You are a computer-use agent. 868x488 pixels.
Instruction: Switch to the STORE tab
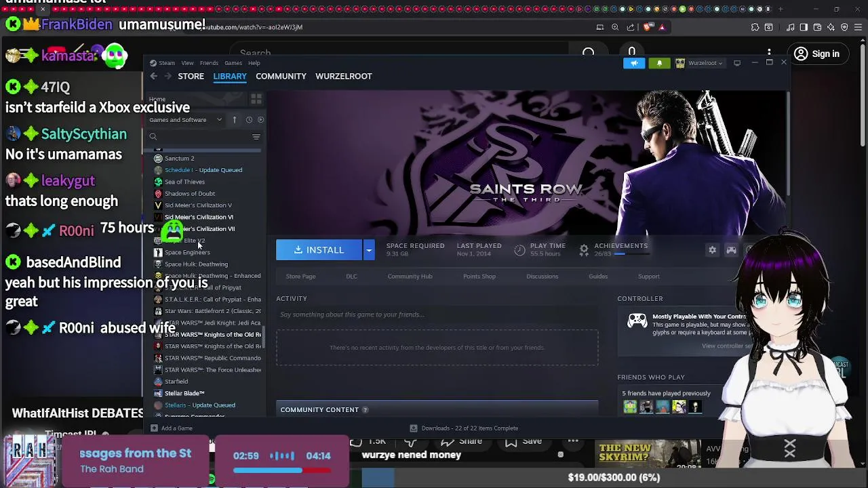191,76
